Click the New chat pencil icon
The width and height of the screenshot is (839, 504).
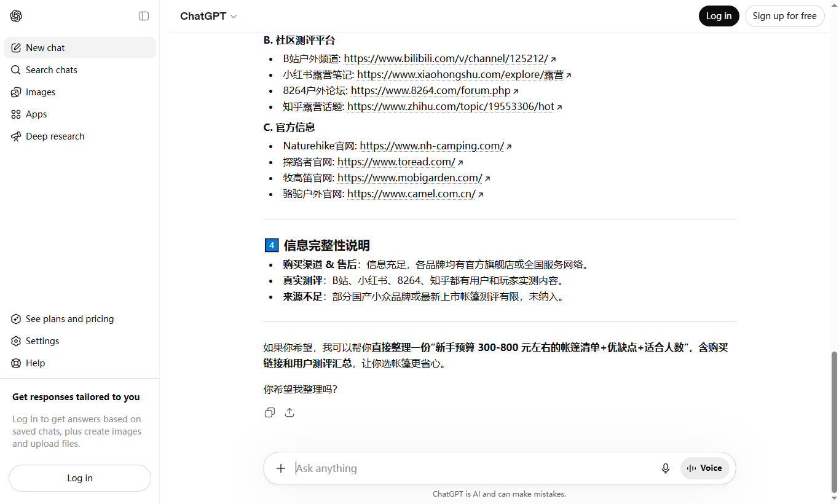pos(16,48)
